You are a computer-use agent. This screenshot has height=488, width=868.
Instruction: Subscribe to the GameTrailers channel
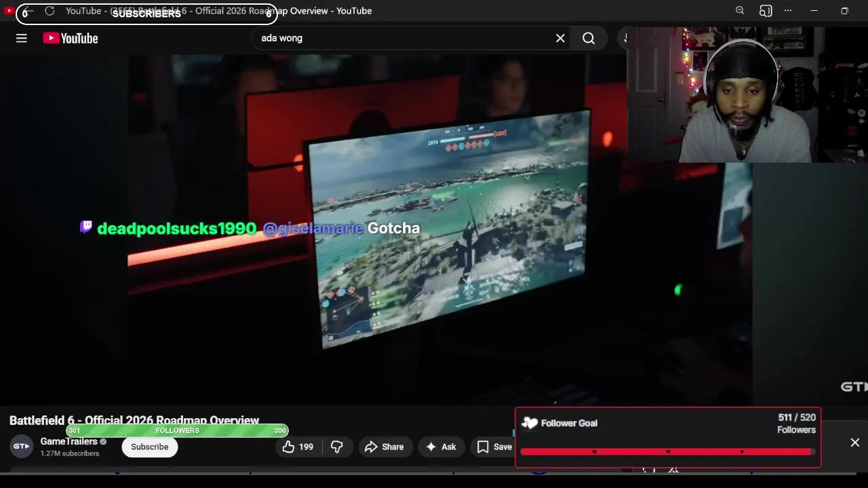150,447
